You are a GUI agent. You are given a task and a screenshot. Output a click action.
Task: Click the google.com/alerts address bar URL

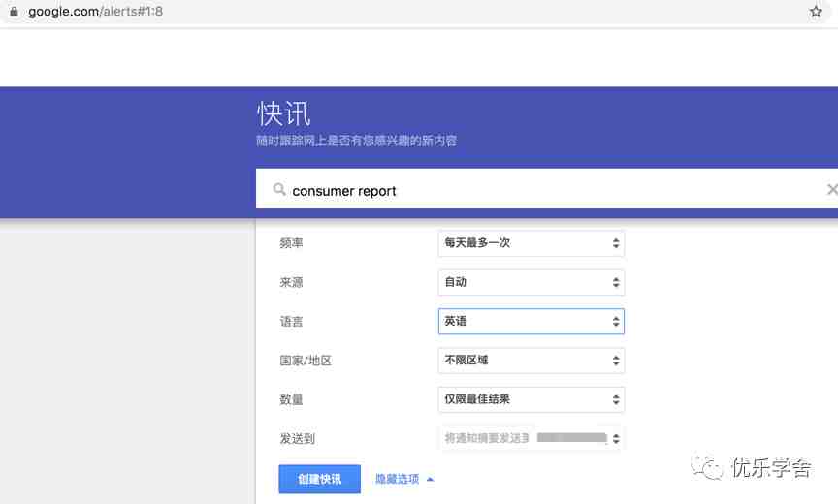pyautogui.click(x=95, y=12)
